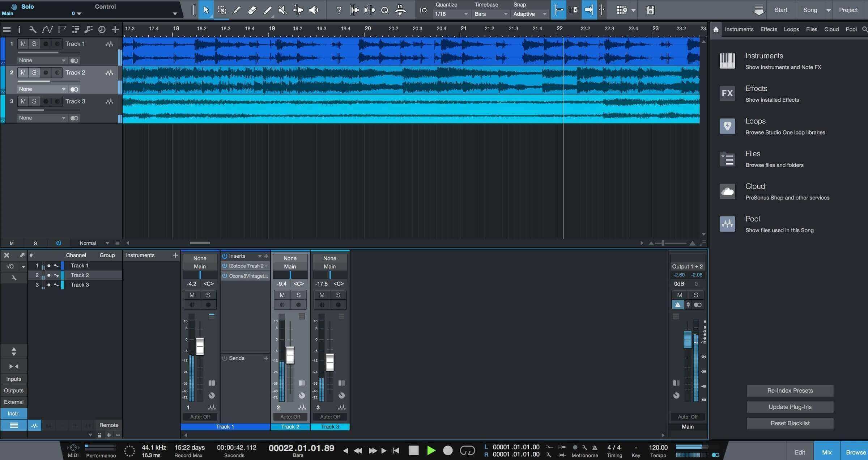Open the marker track flag icon

[62, 29]
